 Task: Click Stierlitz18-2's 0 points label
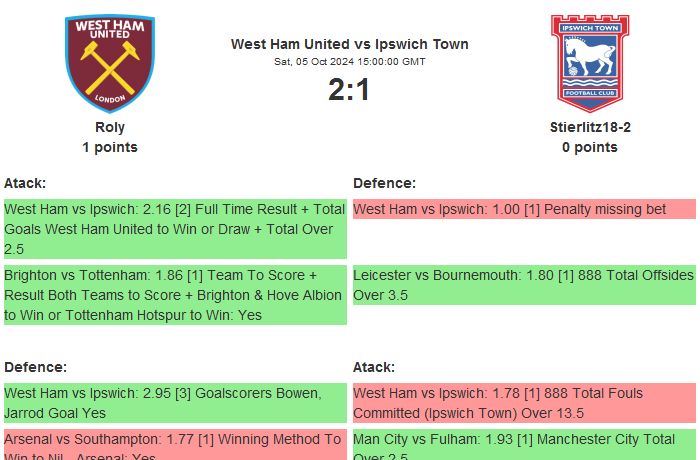(x=590, y=147)
